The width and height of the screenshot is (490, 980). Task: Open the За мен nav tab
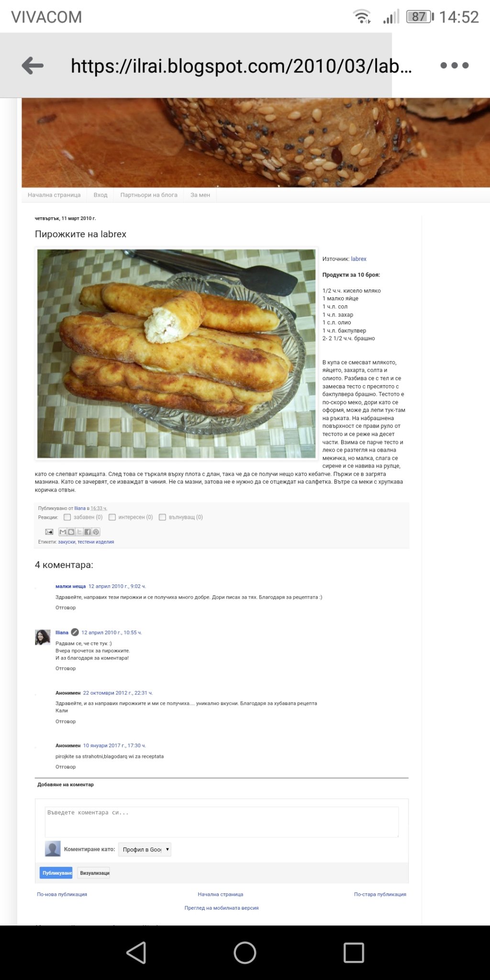pyautogui.click(x=200, y=195)
